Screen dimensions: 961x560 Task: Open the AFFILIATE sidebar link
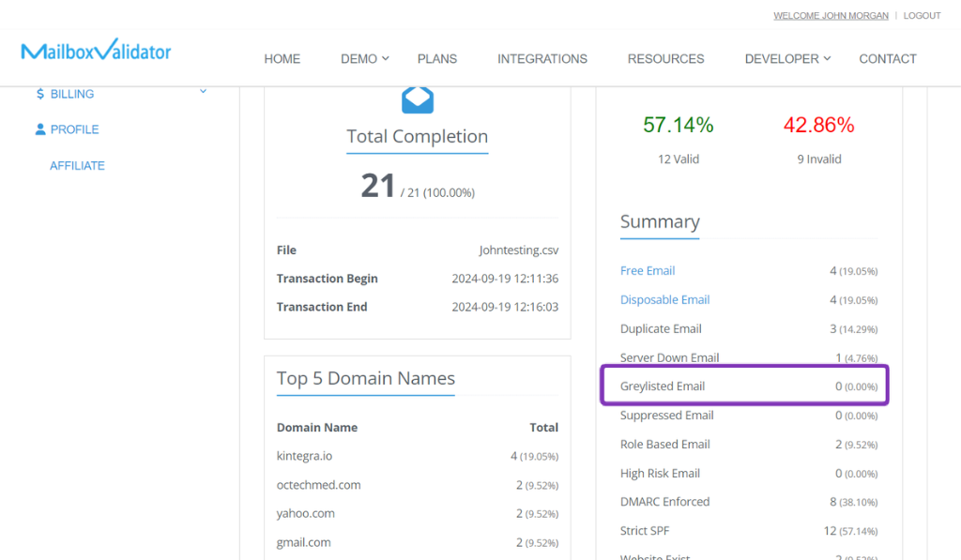77,165
